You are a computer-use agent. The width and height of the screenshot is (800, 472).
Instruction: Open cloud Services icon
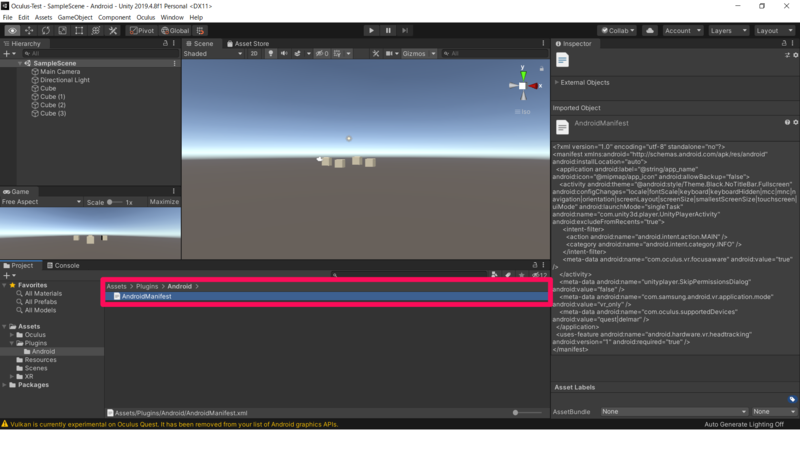[649, 31]
